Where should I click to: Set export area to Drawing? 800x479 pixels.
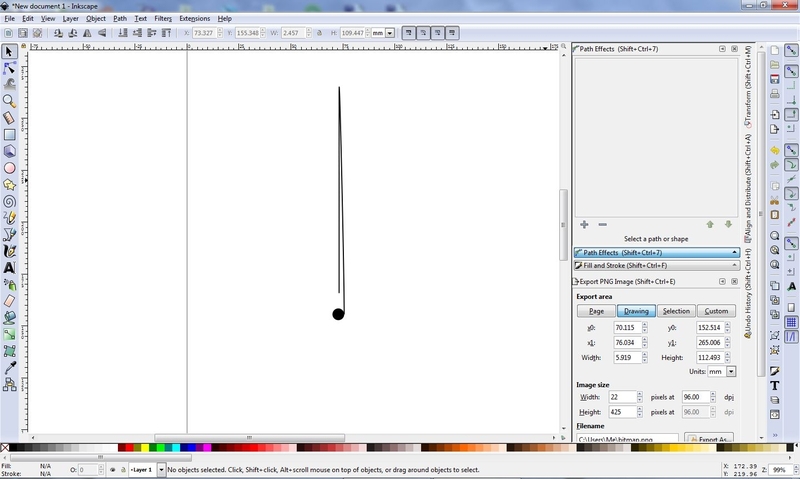(x=636, y=311)
